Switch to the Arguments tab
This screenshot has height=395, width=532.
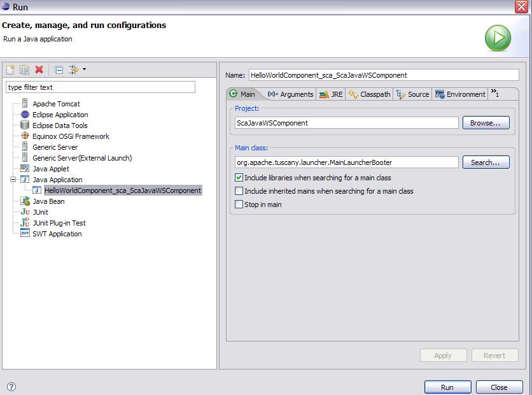click(x=290, y=94)
